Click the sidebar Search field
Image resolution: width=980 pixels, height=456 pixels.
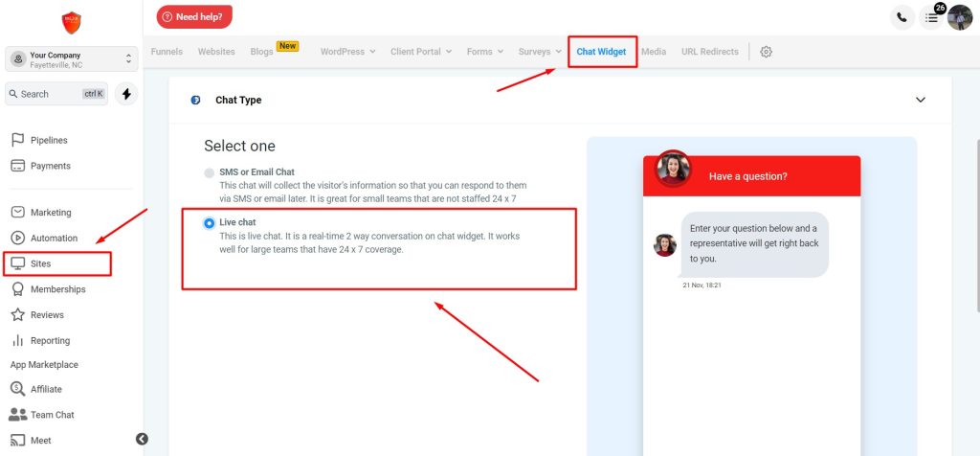56,94
